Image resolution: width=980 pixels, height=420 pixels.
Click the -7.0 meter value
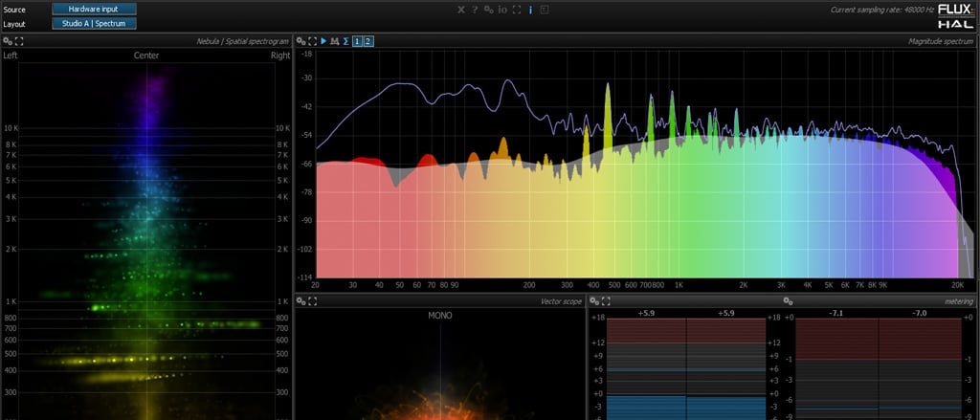coord(920,313)
